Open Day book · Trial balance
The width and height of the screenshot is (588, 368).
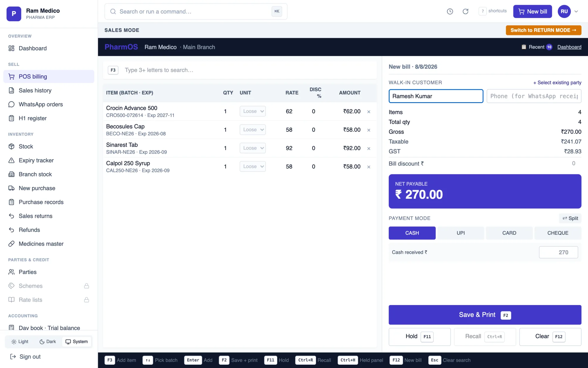(x=49, y=328)
